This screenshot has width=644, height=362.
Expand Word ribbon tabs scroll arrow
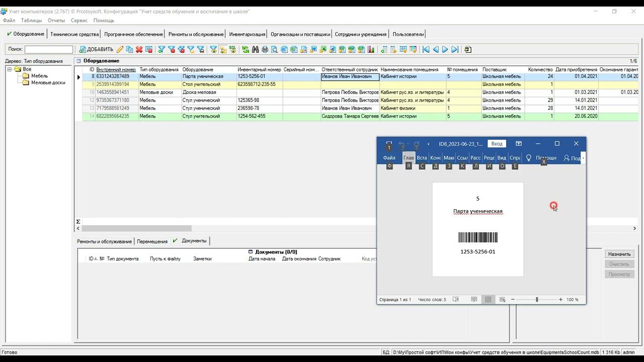click(583, 158)
